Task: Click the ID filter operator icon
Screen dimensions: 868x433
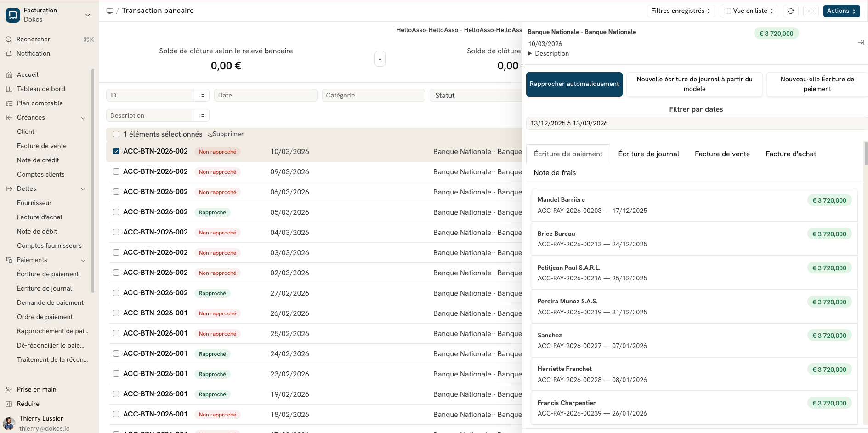Action: coord(202,95)
